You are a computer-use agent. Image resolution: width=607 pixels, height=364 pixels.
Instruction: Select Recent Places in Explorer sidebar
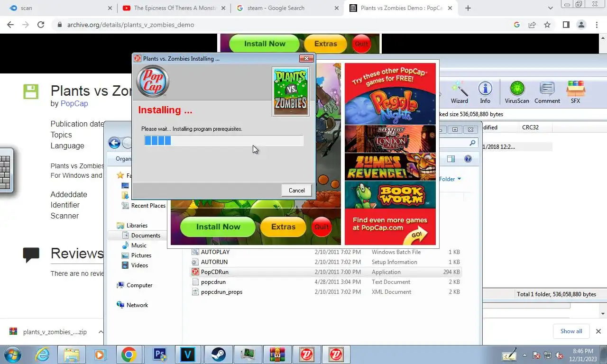pyautogui.click(x=148, y=205)
